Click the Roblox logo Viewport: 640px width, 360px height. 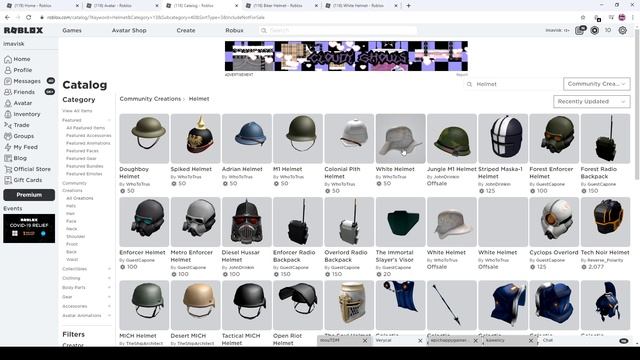coord(23,30)
